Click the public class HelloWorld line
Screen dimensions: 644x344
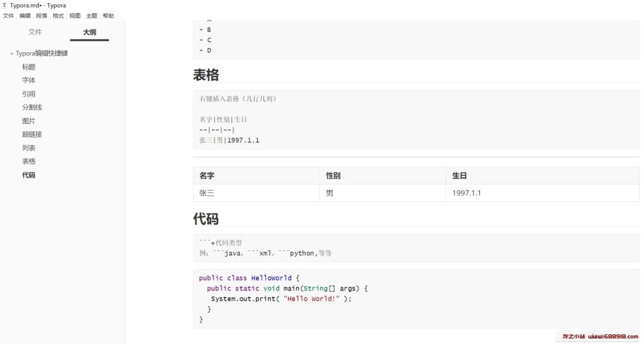click(x=249, y=278)
